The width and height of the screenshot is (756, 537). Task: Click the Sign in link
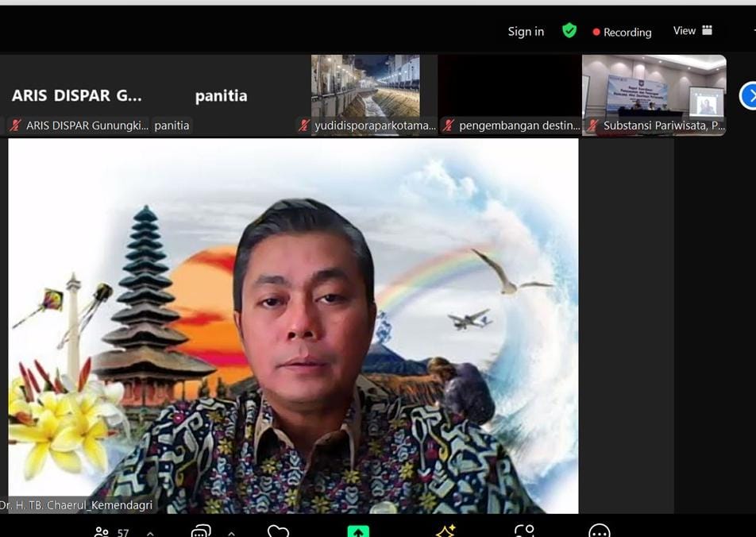526,32
